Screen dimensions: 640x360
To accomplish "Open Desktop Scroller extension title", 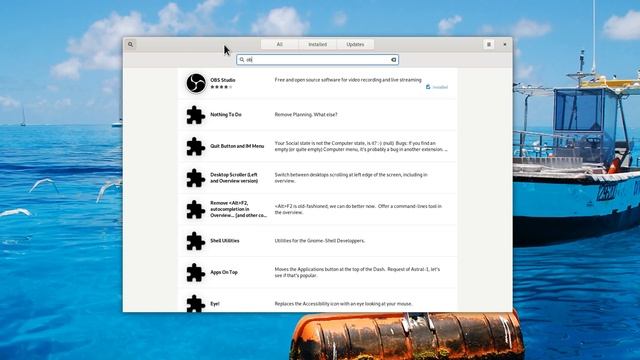I will (234, 178).
